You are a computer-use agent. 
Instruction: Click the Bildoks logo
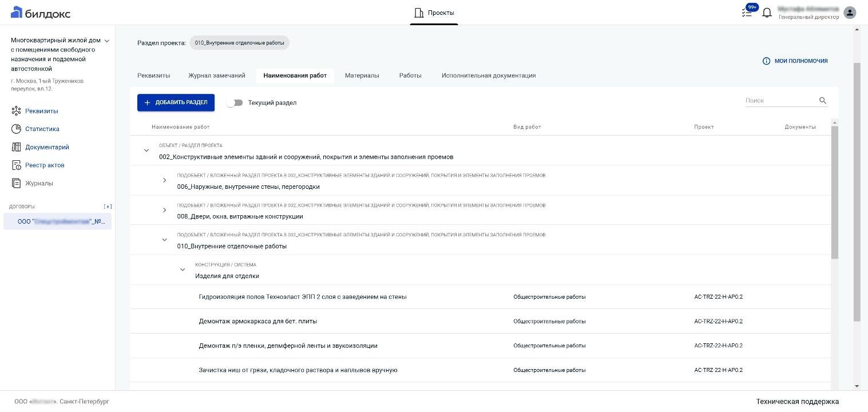40,13
